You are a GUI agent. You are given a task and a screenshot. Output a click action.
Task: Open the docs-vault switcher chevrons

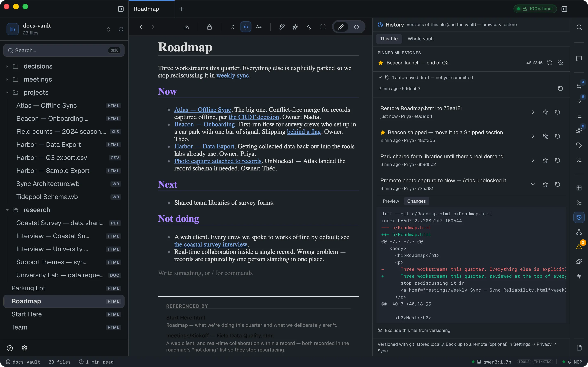[109, 29]
